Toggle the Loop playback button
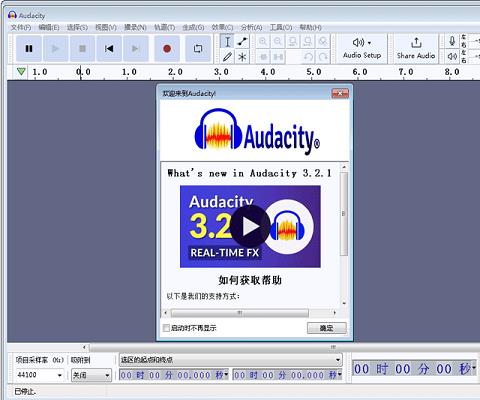Viewport: 480px width, 400px height. click(198, 49)
